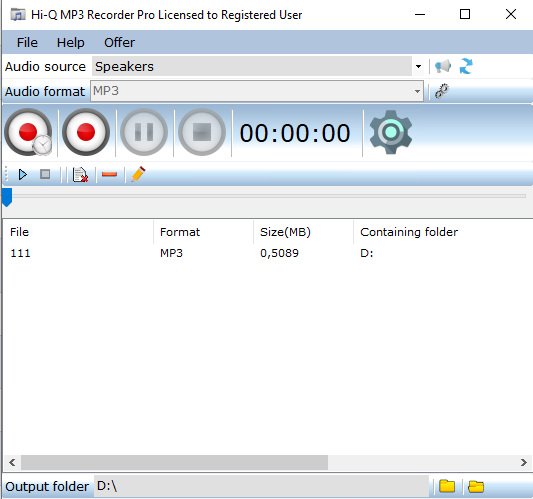Minimize the Hi-Q MP3 Recorder window
The image size is (533, 499).
click(x=420, y=14)
